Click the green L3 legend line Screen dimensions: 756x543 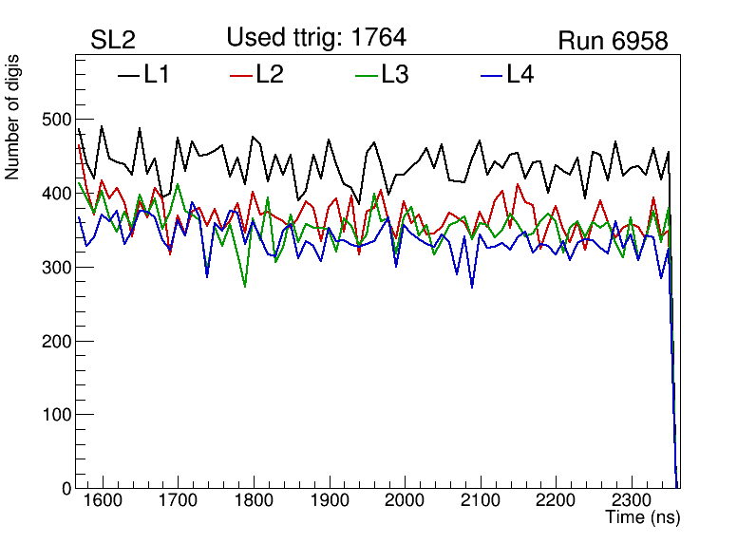point(366,76)
